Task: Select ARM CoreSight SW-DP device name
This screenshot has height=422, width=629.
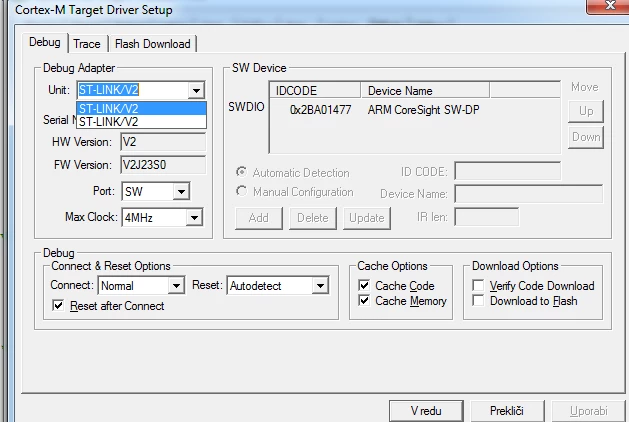Action: pos(424,110)
